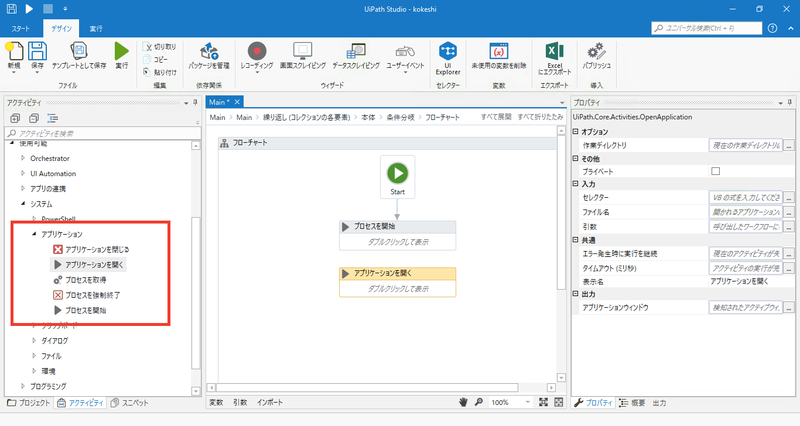Click すべて展開 expand all link
This screenshot has height=426, width=800.
coord(495,117)
